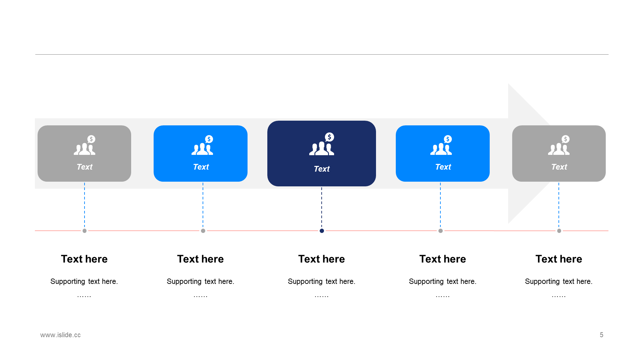Click the dollar badge icon on last gray card

pyautogui.click(x=566, y=139)
